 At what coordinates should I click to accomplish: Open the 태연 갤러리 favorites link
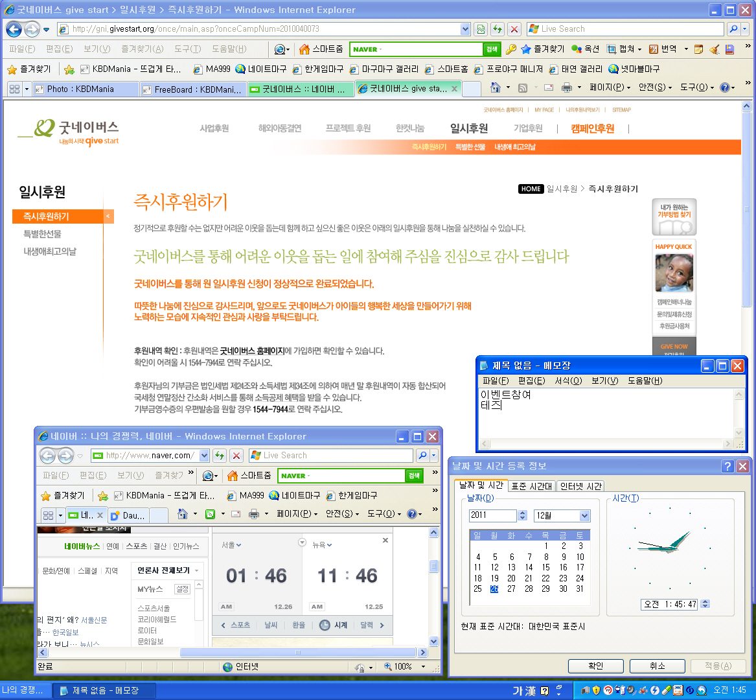[577, 69]
